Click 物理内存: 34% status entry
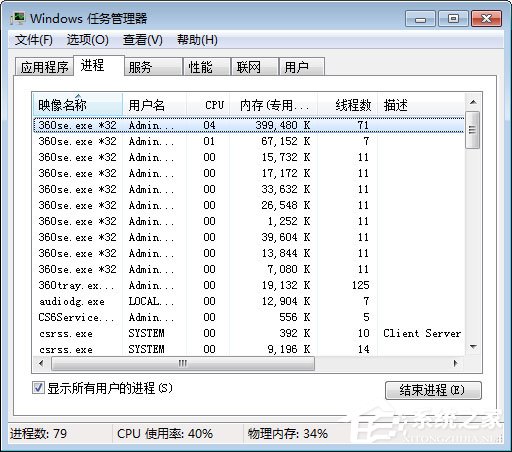Screen dimensions: 512x452 (288, 434)
